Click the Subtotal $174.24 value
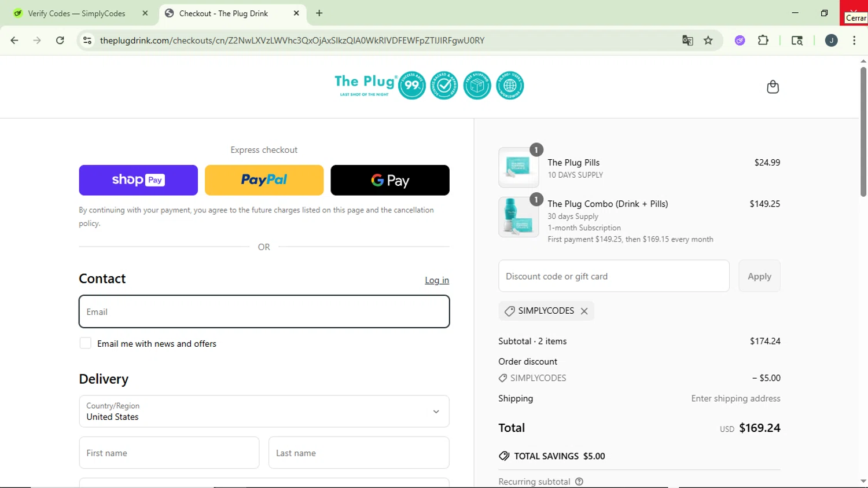The width and height of the screenshot is (868, 488). pos(765,341)
